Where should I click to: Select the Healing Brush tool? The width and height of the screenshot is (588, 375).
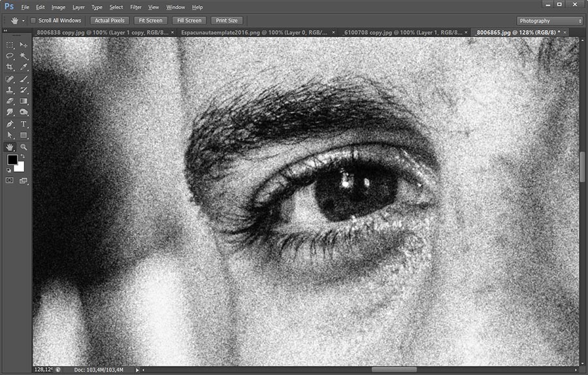[10, 79]
